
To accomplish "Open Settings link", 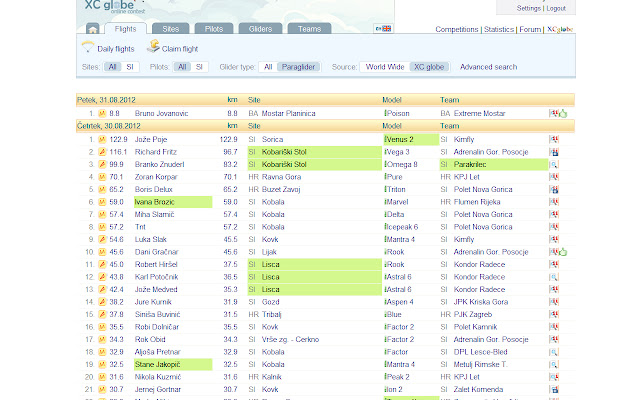I will (529, 8).
